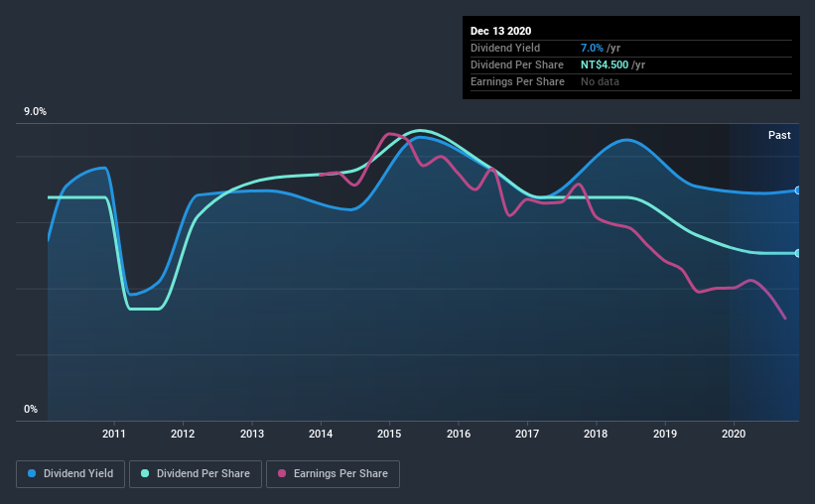This screenshot has width=815, height=504.
Task: Click the 2018 x-axis label
Action: tap(596, 434)
